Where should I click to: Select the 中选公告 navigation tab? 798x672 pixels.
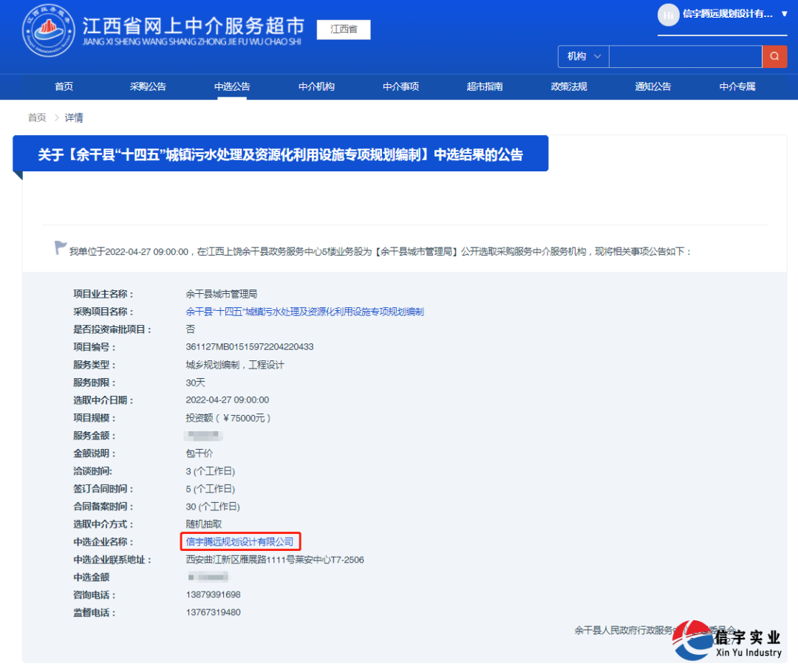tap(232, 86)
